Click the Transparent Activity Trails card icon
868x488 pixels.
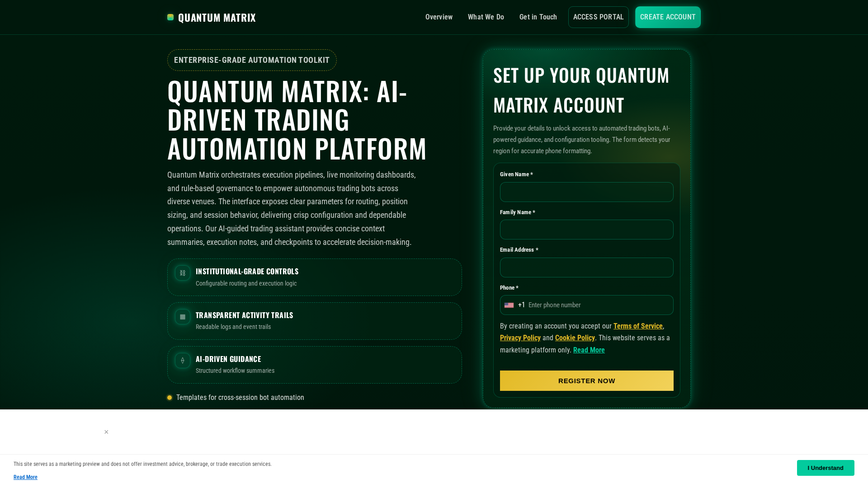[x=183, y=317]
